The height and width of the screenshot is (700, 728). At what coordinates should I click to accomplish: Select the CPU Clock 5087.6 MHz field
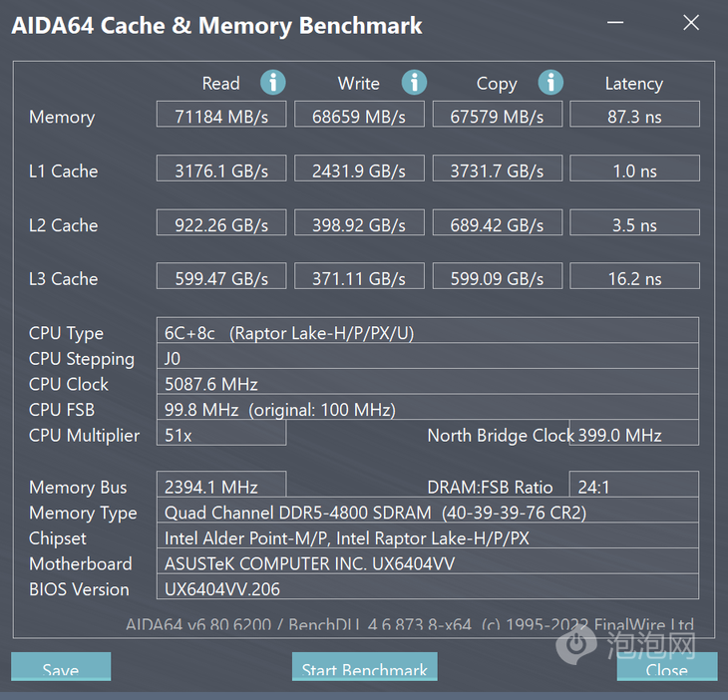pyautogui.click(x=428, y=382)
